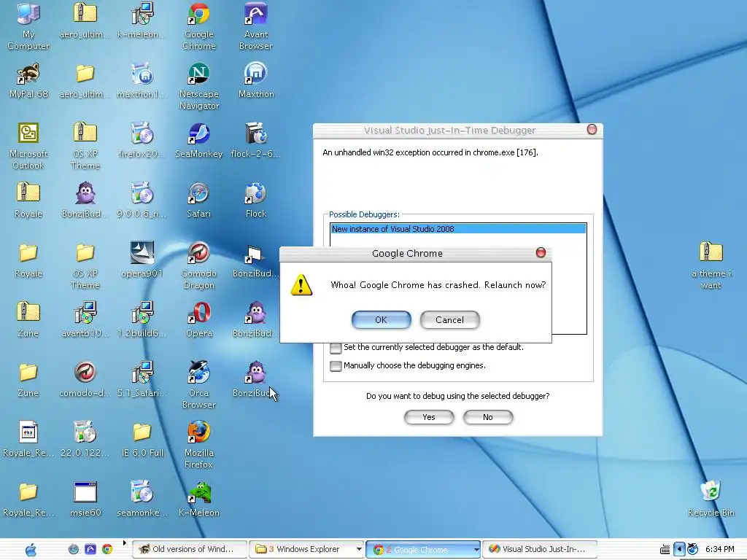The height and width of the screenshot is (560, 747).
Task: Close the Visual Studio Just-In-Time Debugger window
Action: coord(592,130)
